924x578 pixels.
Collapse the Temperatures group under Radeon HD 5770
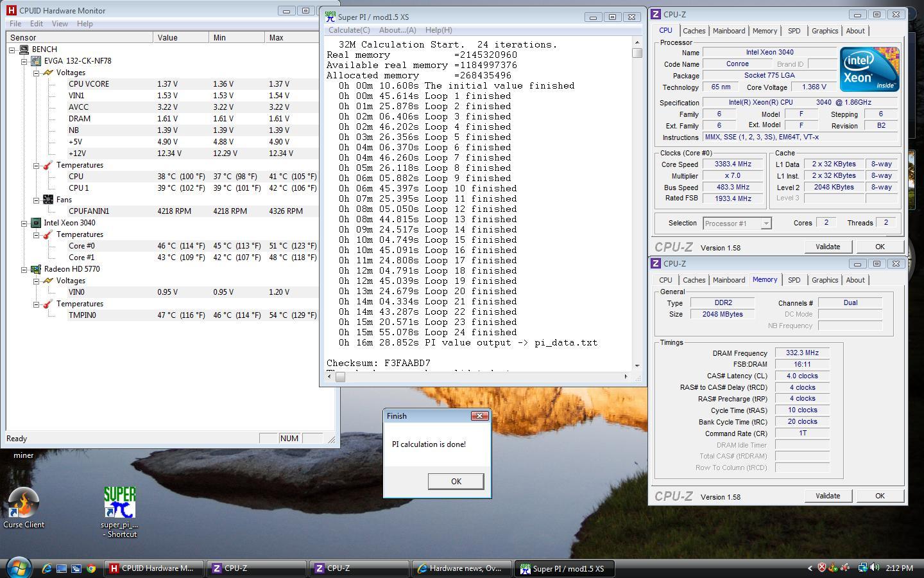coord(37,304)
